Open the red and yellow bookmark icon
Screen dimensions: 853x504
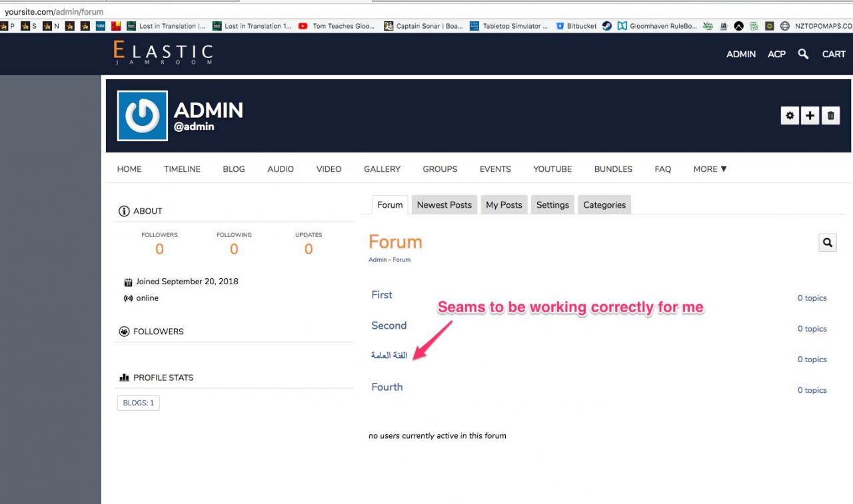coord(116,26)
